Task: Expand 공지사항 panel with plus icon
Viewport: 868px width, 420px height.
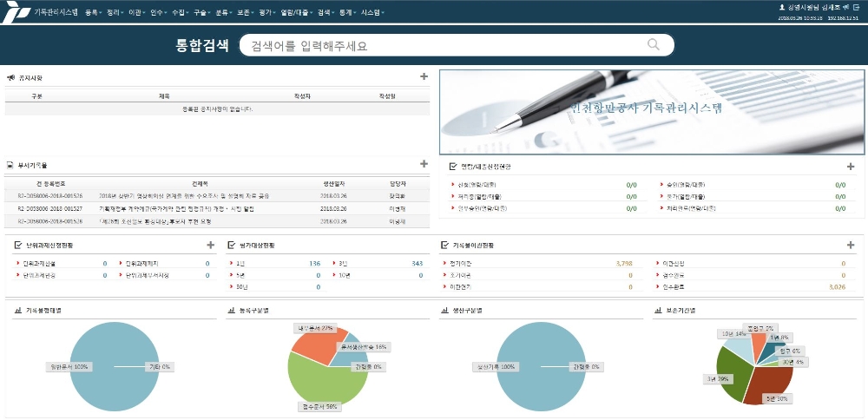Action: pos(424,77)
